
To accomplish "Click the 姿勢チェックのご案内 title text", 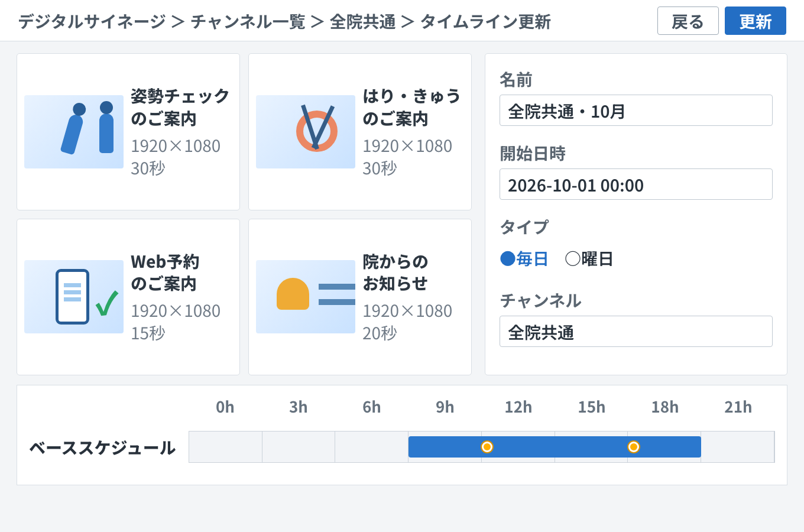I will 180,107.
